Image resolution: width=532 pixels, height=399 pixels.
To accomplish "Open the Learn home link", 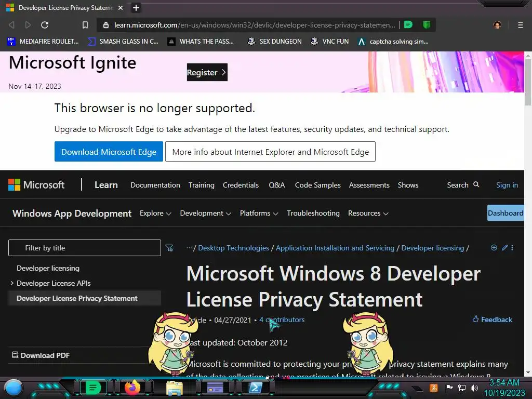I will pyautogui.click(x=106, y=185).
